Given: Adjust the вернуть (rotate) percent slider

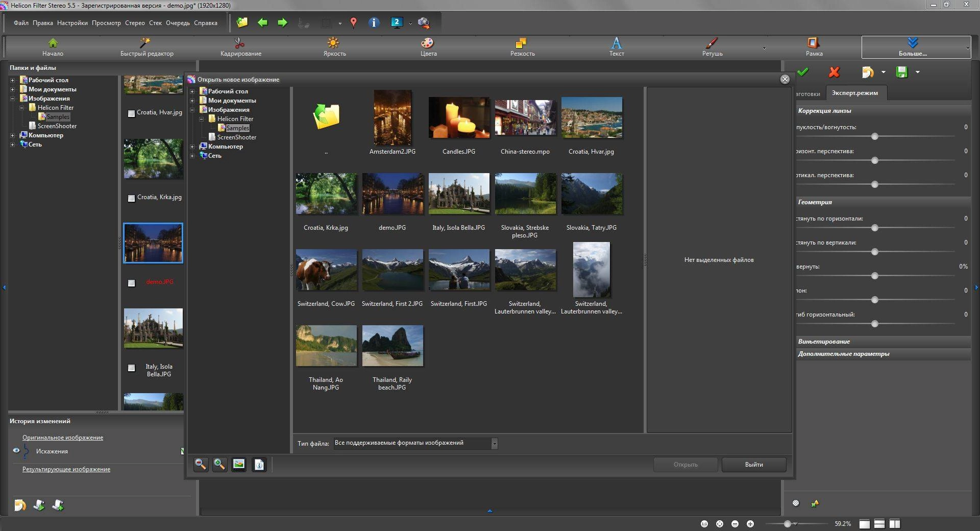Looking at the screenshot, I should click(x=874, y=276).
